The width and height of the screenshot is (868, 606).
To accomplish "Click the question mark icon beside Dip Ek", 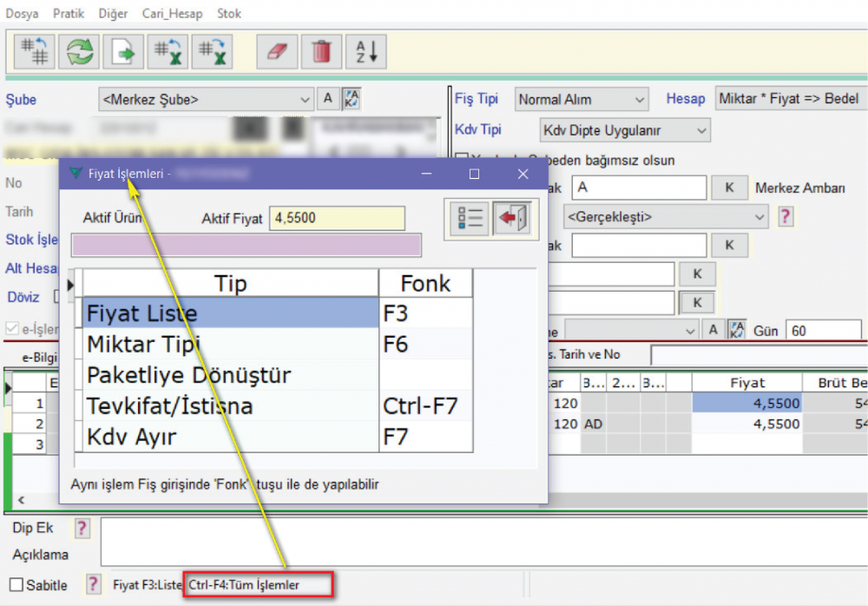I will click(82, 528).
